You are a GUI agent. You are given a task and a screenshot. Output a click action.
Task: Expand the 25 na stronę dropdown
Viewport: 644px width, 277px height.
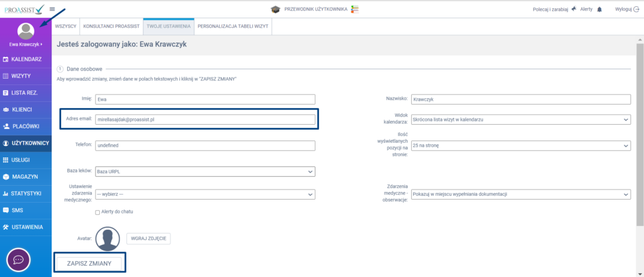click(520, 145)
